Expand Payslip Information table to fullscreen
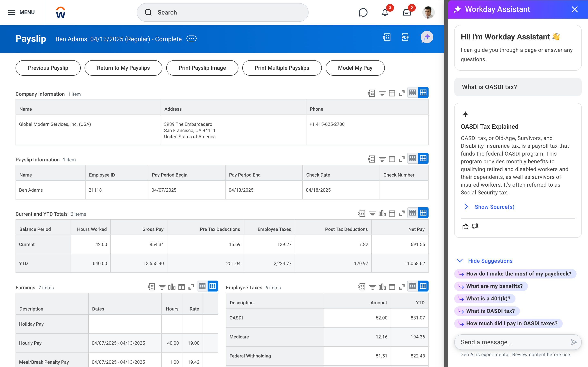Image resolution: width=588 pixels, height=367 pixels. pos(402,159)
